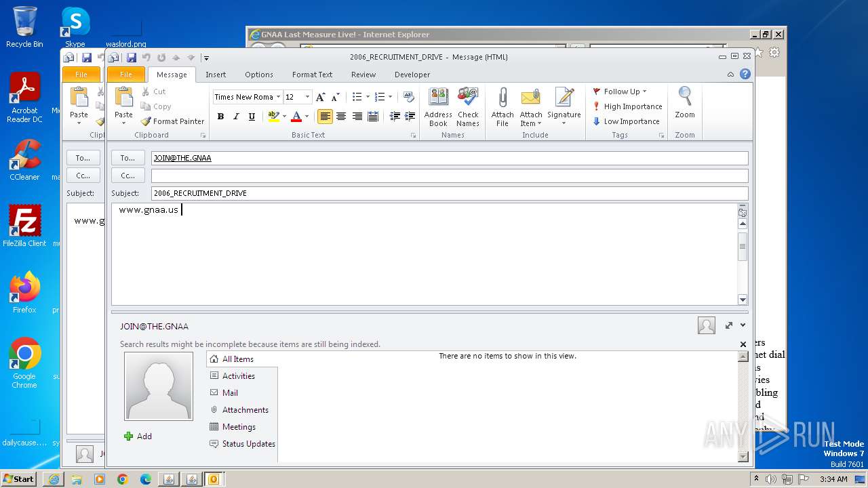Switch to the Insert ribbon tab
The height and width of the screenshot is (488, 868).
point(216,75)
